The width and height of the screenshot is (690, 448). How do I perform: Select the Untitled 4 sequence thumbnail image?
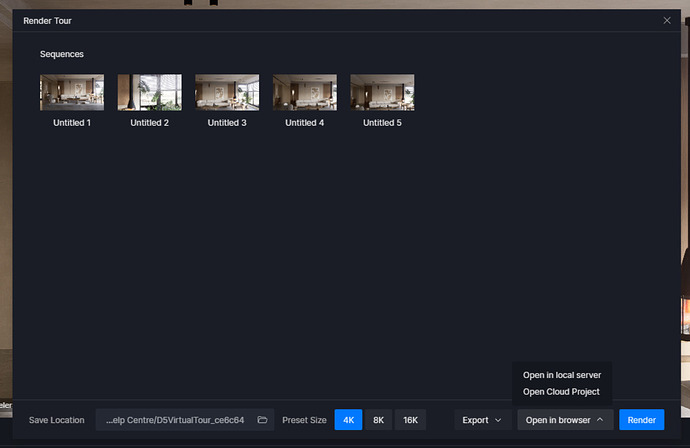click(x=304, y=92)
